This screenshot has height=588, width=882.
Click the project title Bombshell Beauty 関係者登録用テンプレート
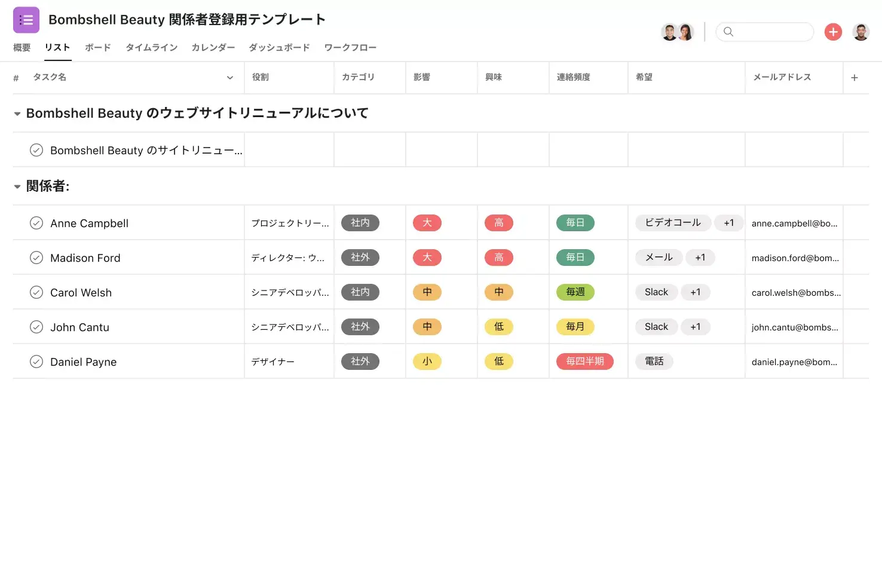coord(187,20)
